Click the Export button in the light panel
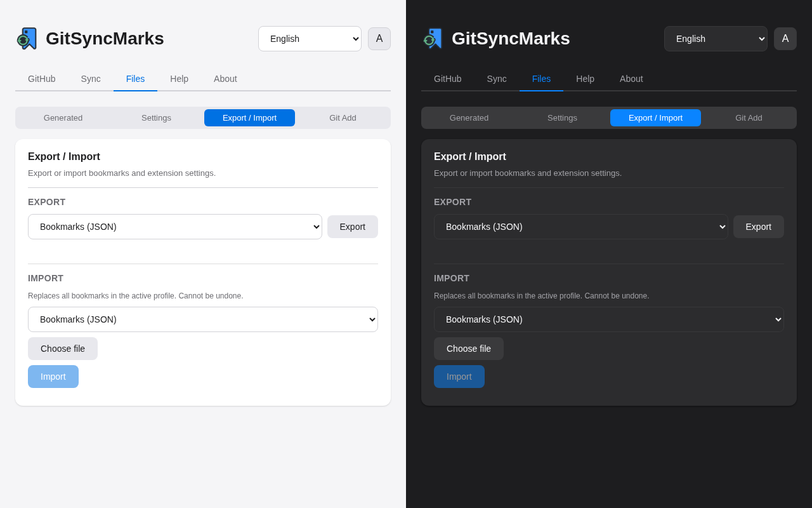Screen dimensions: 812x508 point(353,227)
